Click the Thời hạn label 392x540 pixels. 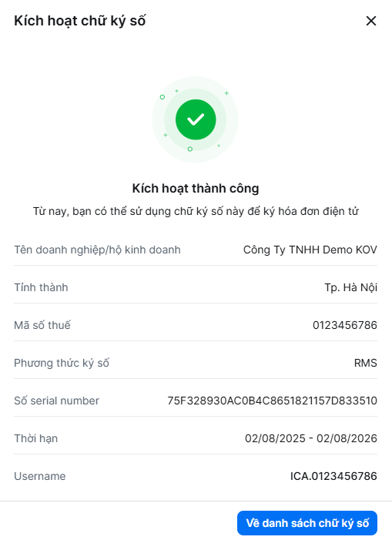coord(35,438)
